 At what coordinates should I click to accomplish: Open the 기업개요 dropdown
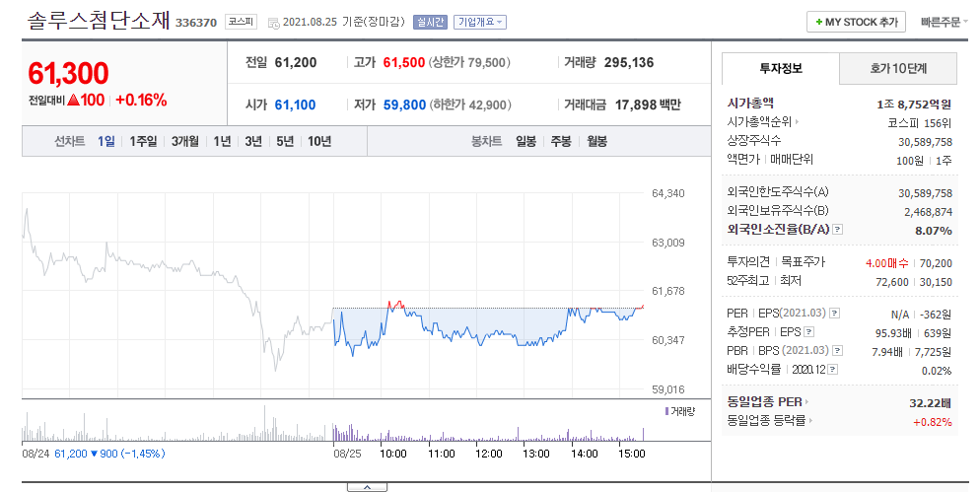click(x=480, y=22)
